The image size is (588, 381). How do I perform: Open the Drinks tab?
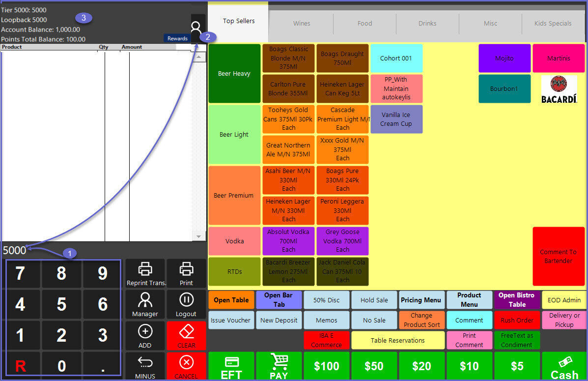(427, 23)
